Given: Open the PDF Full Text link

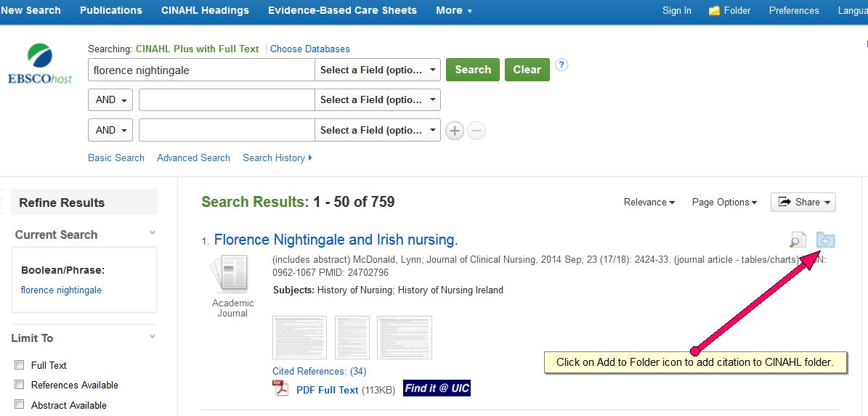Looking at the screenshot, I should pyautogui.click(x=327, y=390).
